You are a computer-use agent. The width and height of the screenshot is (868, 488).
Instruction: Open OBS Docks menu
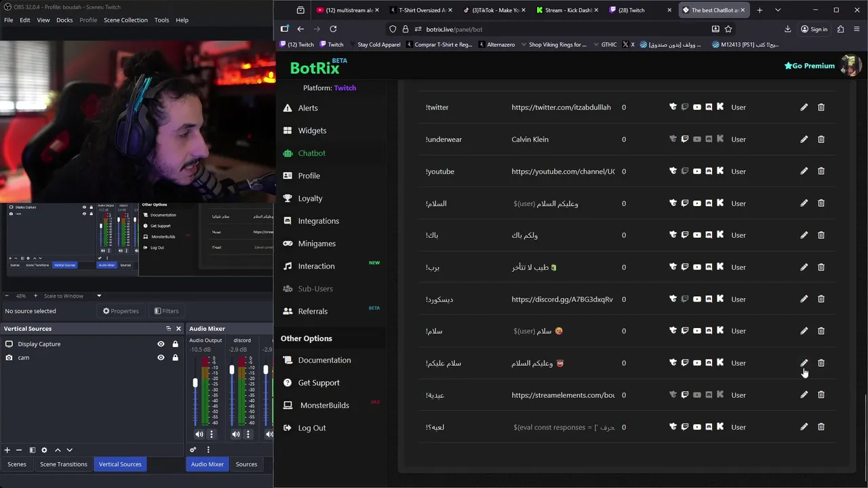[x=64, y=20]
